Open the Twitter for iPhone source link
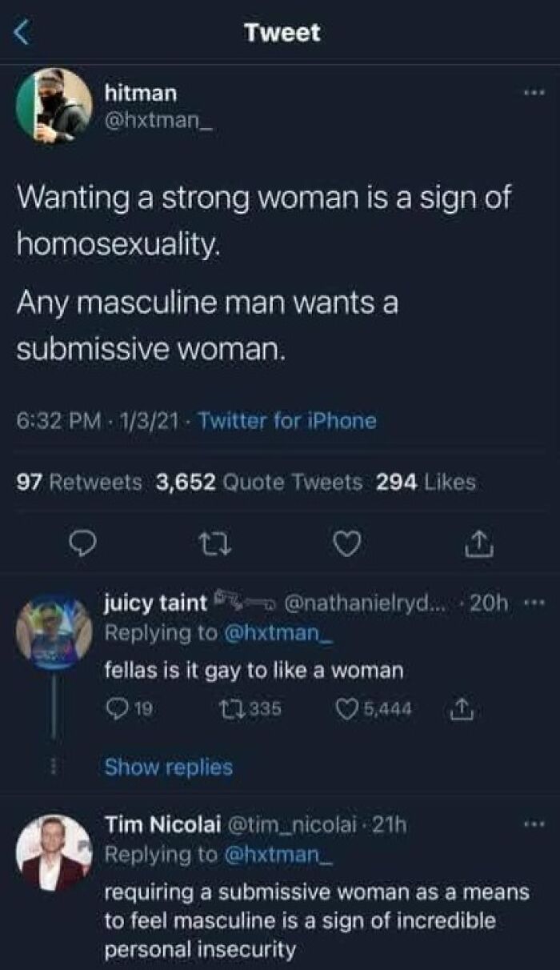The width and height of the screenshot is (560, 970). pyautogui.click(x=285, y=419)
